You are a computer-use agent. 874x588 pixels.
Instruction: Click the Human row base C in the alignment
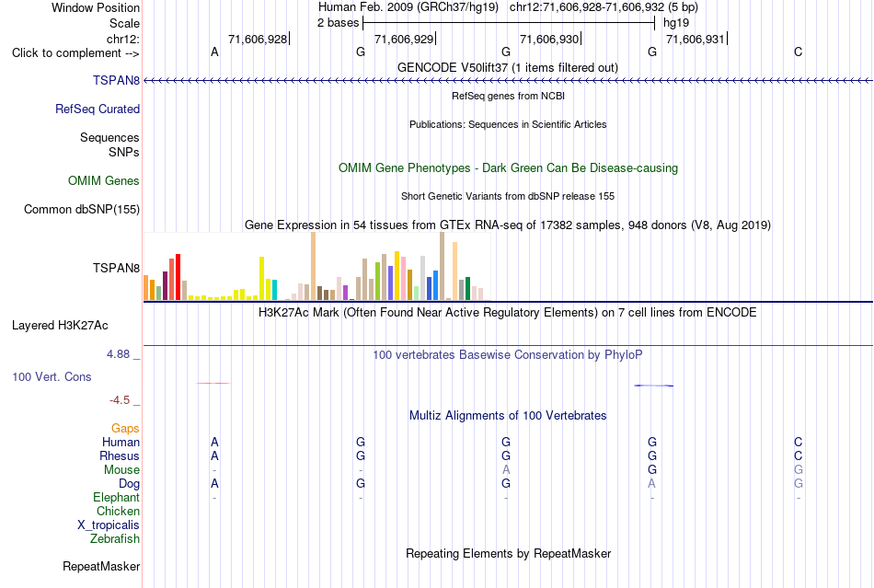799,442
